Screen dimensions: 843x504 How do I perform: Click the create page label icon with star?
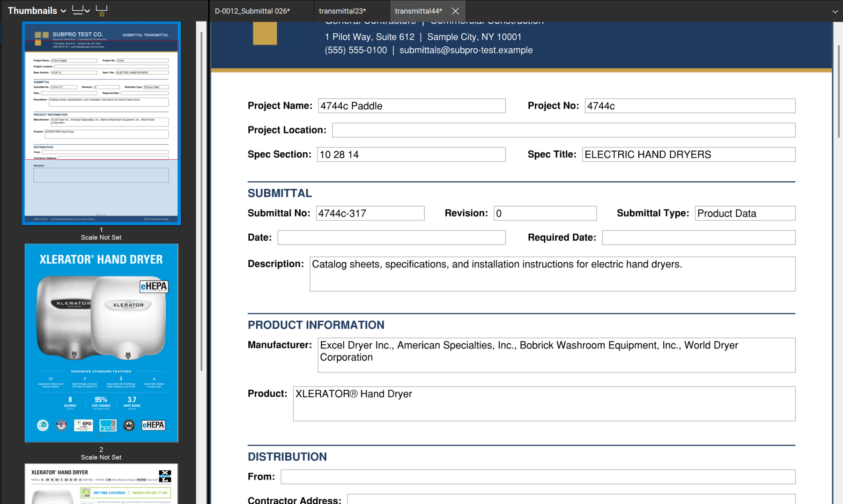(101, 11)
